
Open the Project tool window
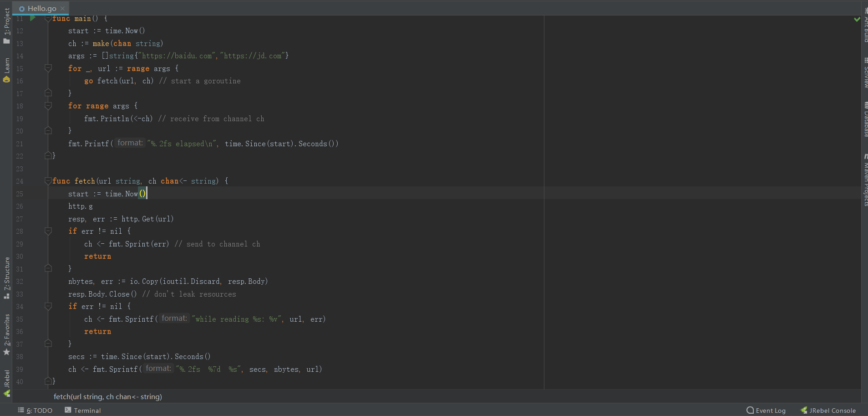click(6, 26)
